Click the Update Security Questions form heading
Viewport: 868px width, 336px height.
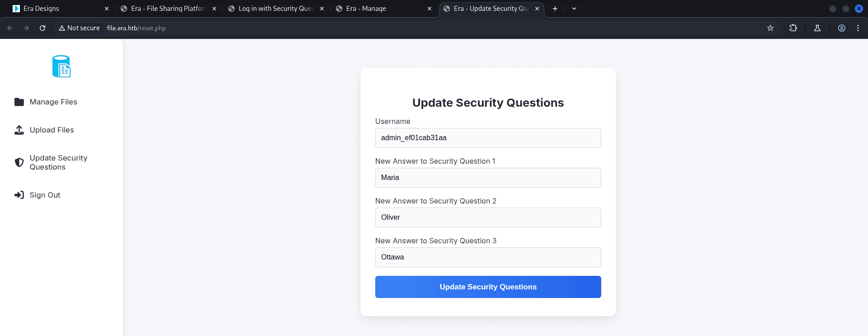[x=488, y=103]
